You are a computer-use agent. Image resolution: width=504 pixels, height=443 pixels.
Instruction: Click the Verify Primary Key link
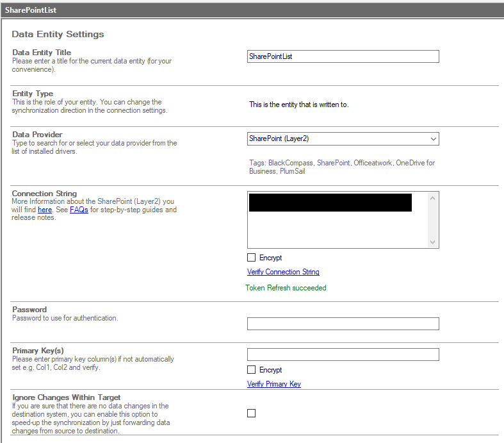[274, 384]
